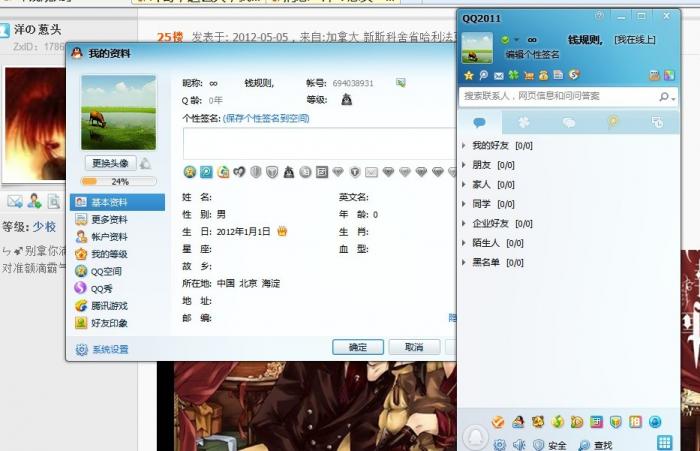Image resolution: width=700 pixels, height=451 pixels.
Task: Open the search options dropdown magnifier
Action: (x=667, y=96)
